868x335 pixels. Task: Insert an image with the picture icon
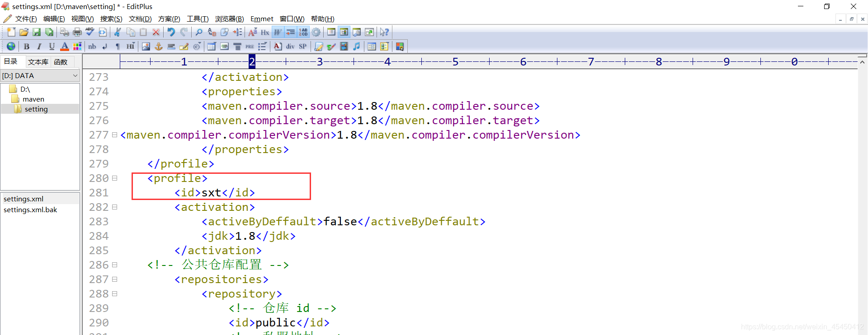[x=146, y=46]
